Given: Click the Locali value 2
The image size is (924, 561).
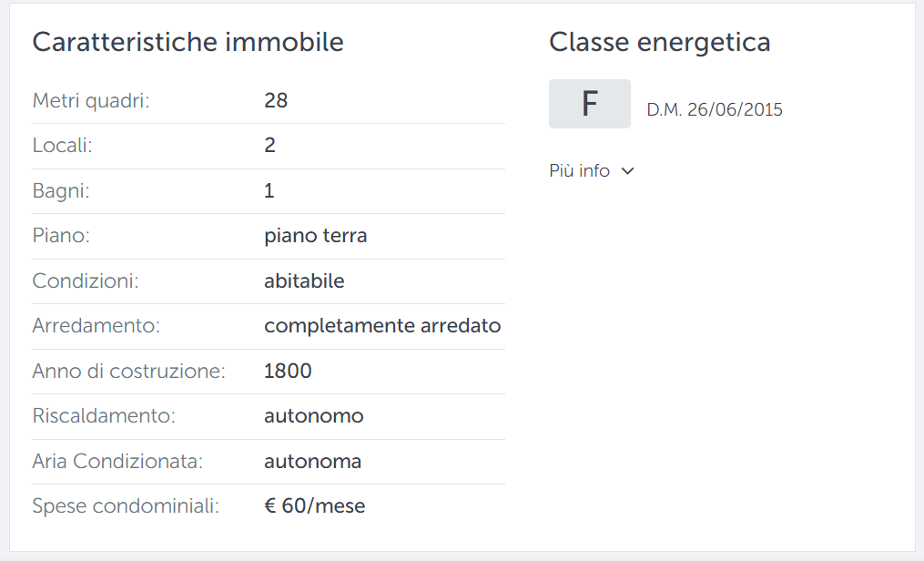Looking at the screenshot, I should tap(269, 146).
